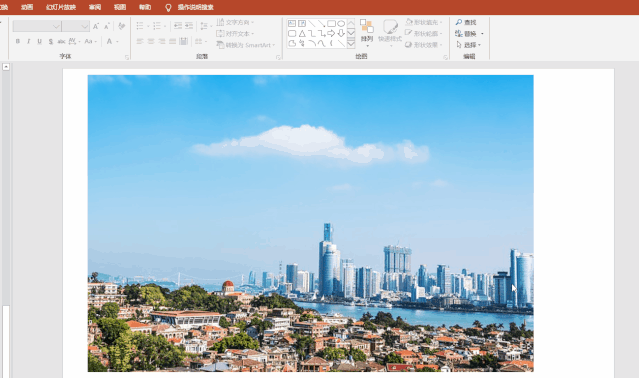Select the oval shape in gallery
This screenshot has width=639, height=378.
coord(341,24)
